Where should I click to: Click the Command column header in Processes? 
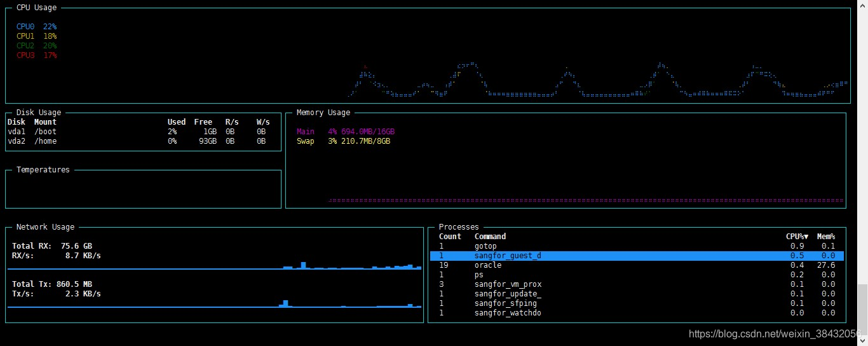[490, 237]
